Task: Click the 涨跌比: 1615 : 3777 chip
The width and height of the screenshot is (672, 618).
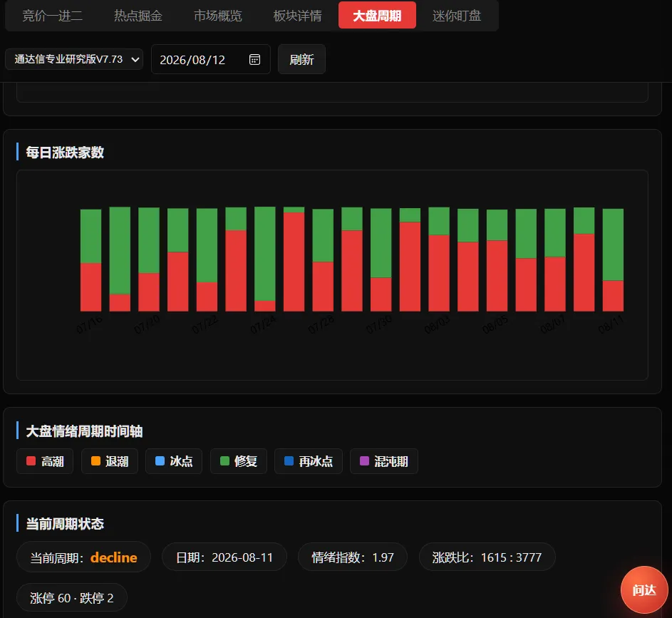Action: tap(487, 557)
